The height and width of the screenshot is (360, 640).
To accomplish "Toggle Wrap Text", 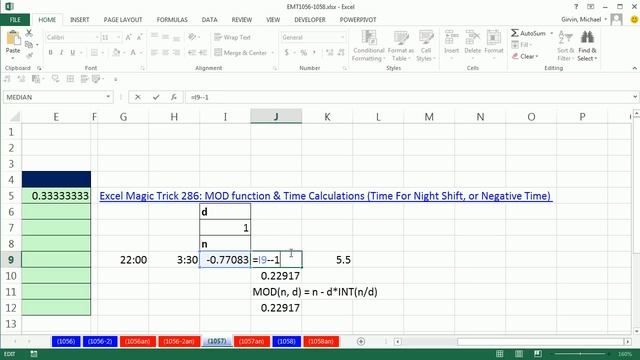I will point(232,37).
